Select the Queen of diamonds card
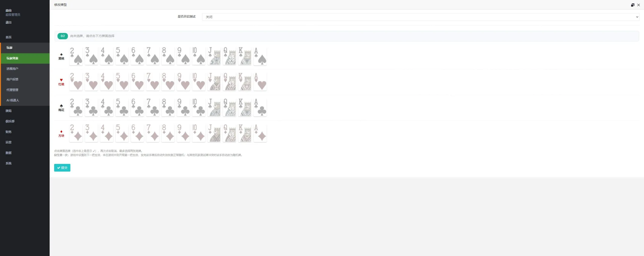 click(229, 133)
